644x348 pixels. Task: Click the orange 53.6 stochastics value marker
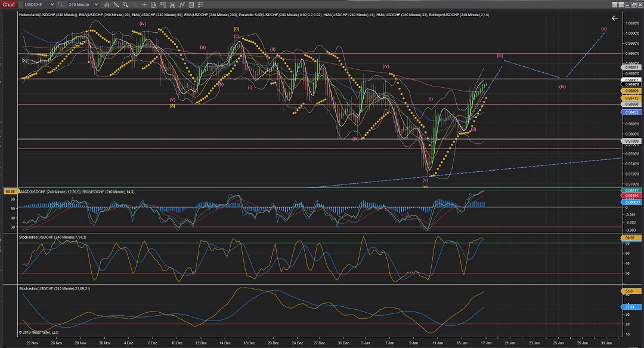pyautogui.click(x=630, y=291)
